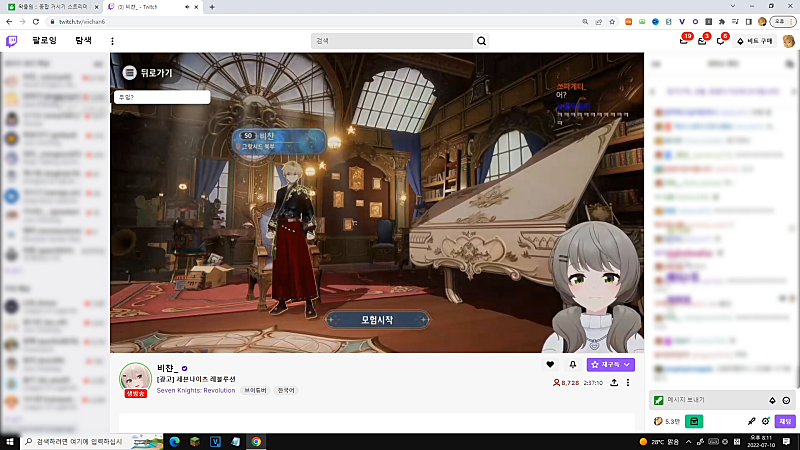The width and height of the screenshot is (800, 450).
Task: Click the stream uptime 2:37:10
Action: pyautogui.click(x=593, y=382)
